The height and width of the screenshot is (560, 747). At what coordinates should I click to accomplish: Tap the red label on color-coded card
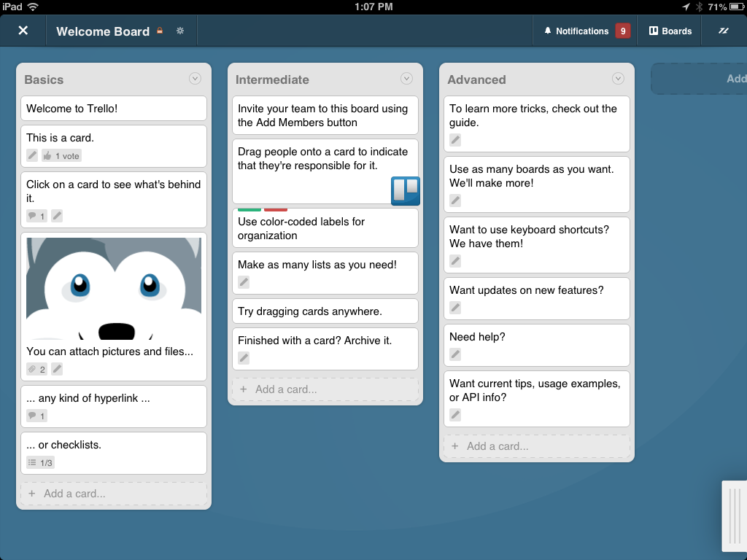tap(275, 209)
